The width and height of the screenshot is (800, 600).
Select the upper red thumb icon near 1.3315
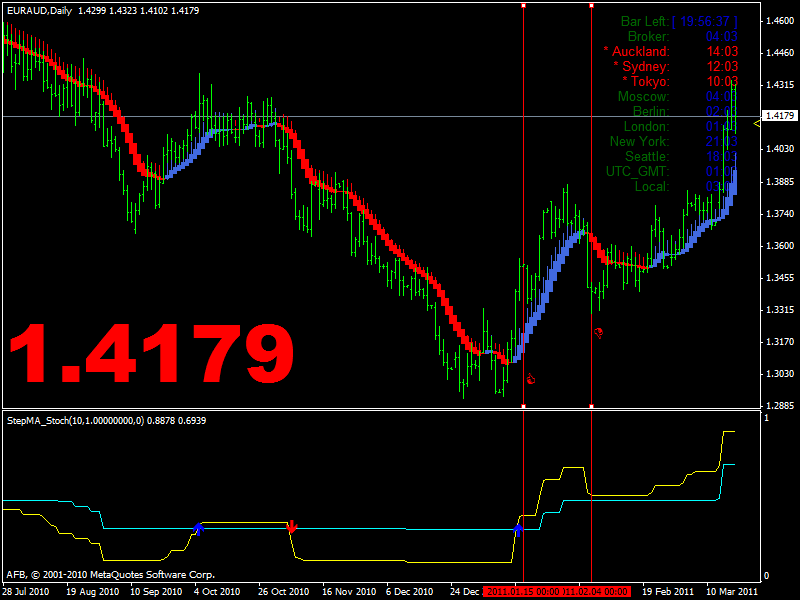coord(599,332)
